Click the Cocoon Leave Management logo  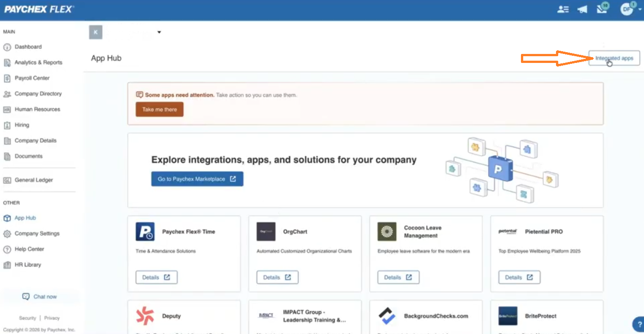tap(387, 232)
